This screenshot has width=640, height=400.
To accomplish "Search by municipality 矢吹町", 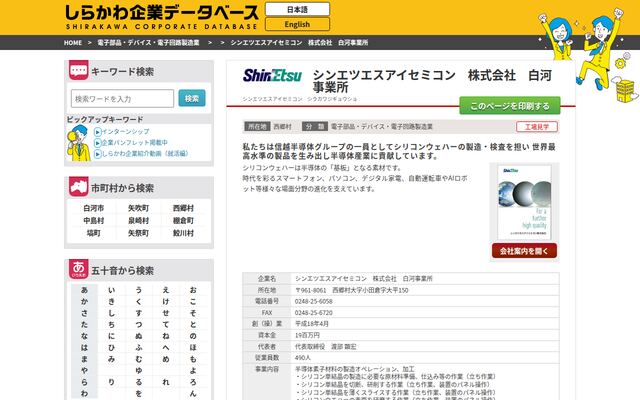I will [x=138, y=208].
